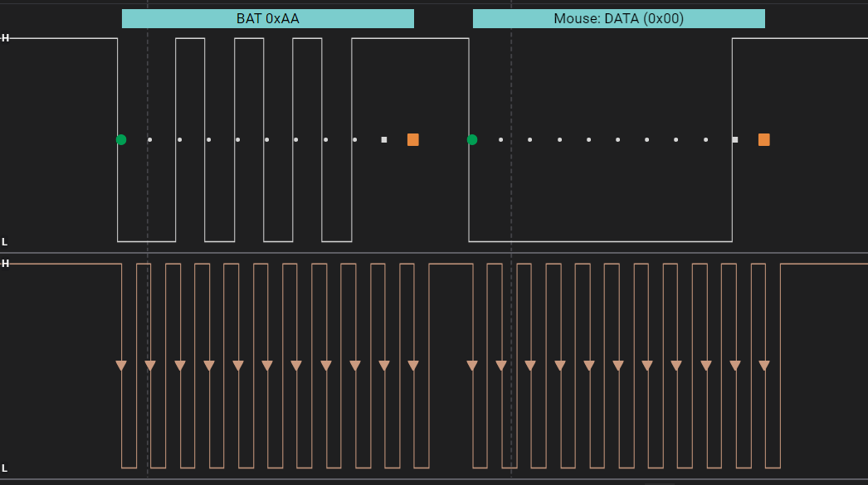Click the white parity square in BAT frame
868x485 pixels.
click(x=384, y=140)
